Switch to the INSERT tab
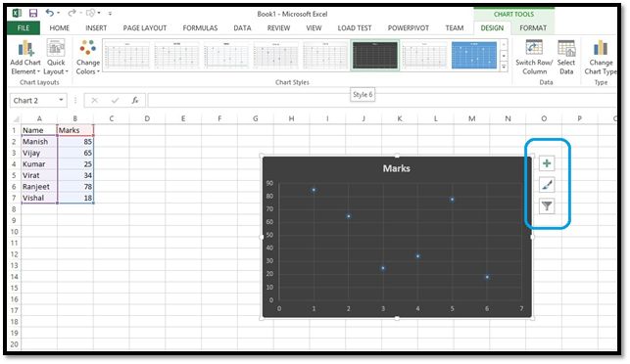630x364 pixels. [96, 28]
